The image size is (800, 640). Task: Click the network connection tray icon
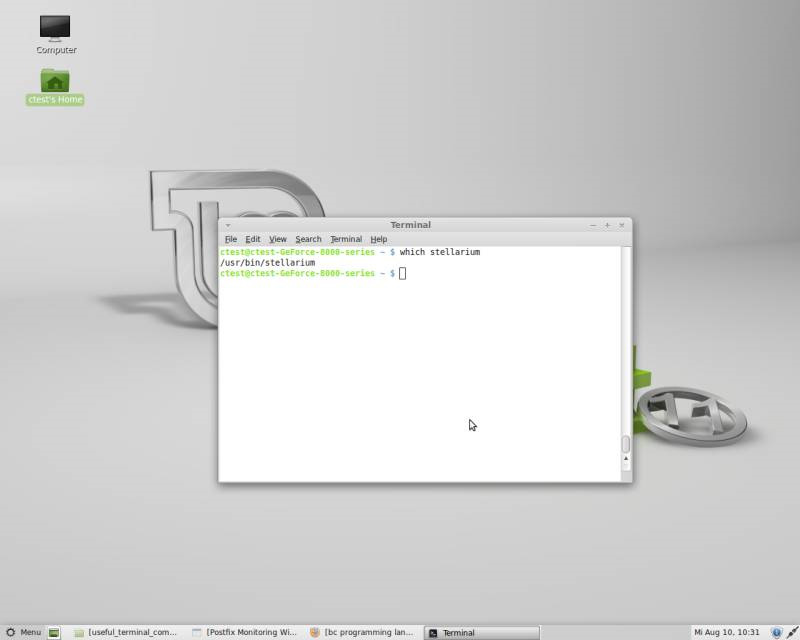pos(792,633)
